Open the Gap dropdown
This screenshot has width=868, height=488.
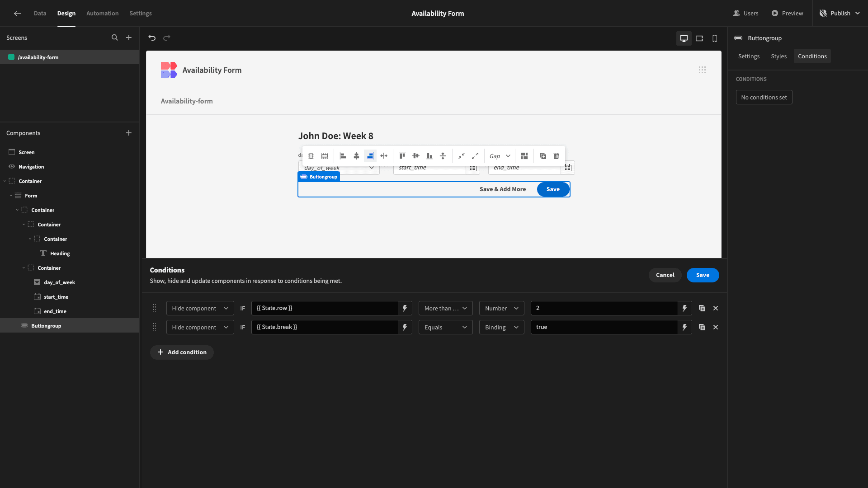click(500, 156)
